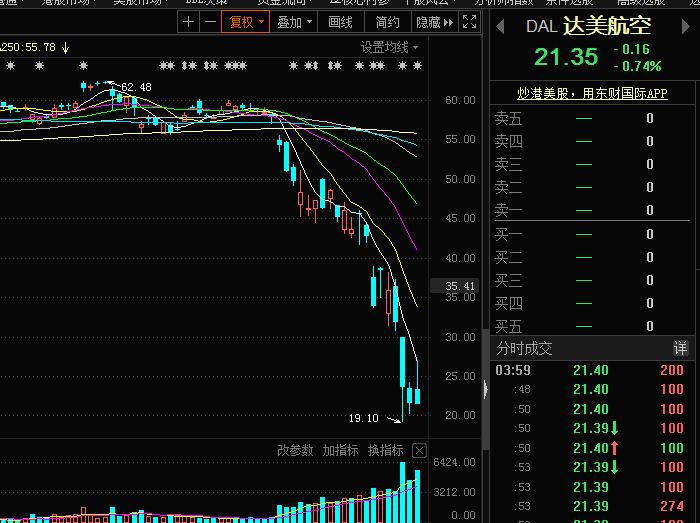Click the current price 21.35
The height and width of the screenshot is (523, 700).
[x=566, y=57]
